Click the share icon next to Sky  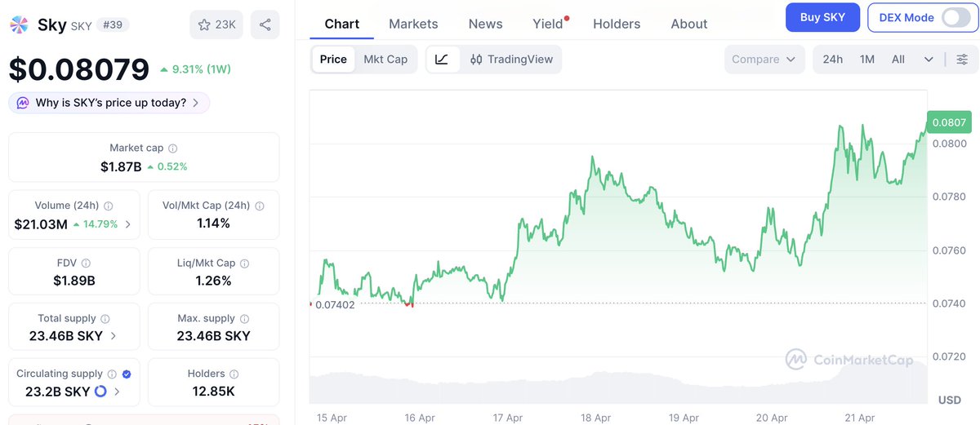click(265, 24)
